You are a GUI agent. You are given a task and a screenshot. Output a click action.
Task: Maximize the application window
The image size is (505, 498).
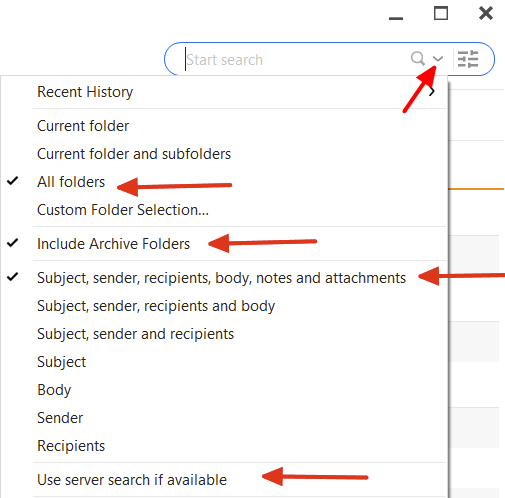(x=441, y=13)
